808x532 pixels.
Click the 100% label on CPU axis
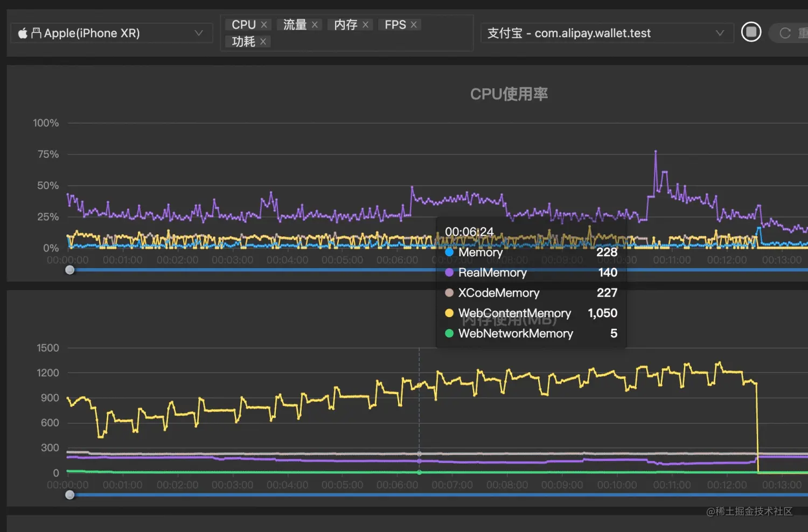46,123
